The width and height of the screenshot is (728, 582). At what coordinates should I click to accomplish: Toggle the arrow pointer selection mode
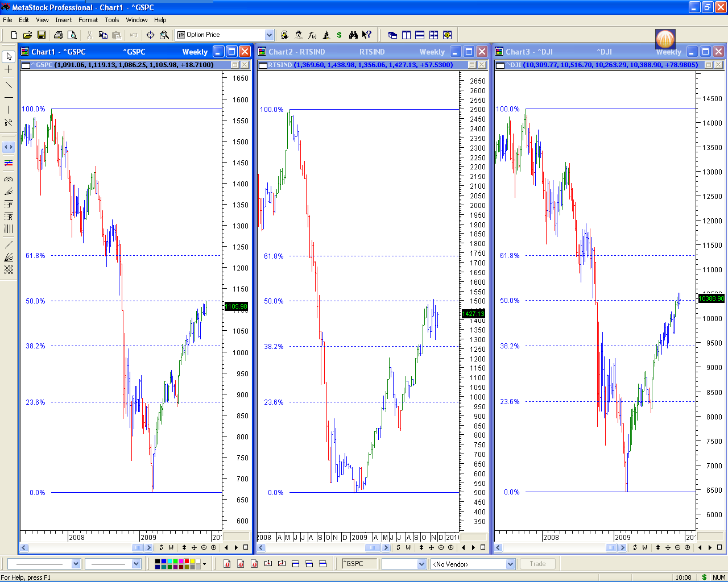click(9, 56)
